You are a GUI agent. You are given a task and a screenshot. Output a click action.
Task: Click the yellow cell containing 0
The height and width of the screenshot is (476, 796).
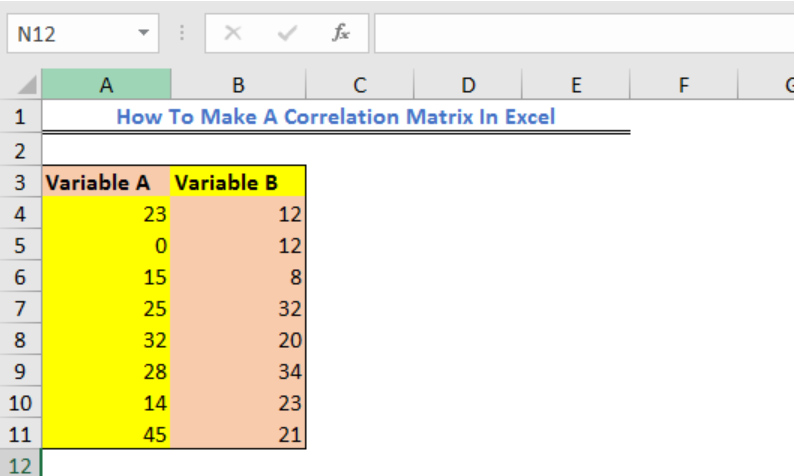pos(106,245)
